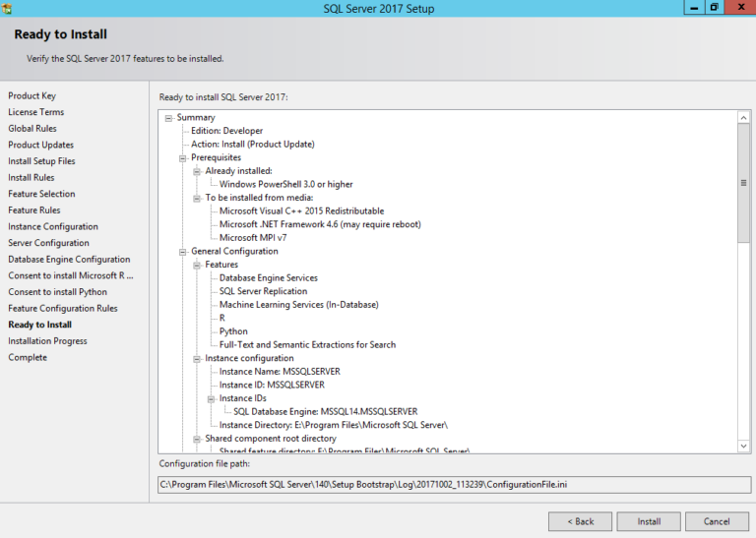The height and width of the screenshot is (538, 756).
Task: Collapse the General Configuration node
Action: pos(183,252)
